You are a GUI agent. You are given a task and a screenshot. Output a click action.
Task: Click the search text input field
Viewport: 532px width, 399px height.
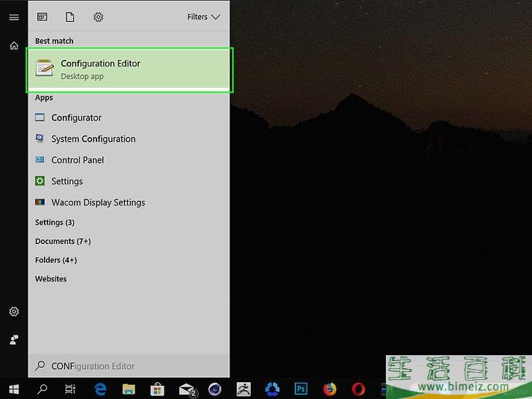point(132,366)
